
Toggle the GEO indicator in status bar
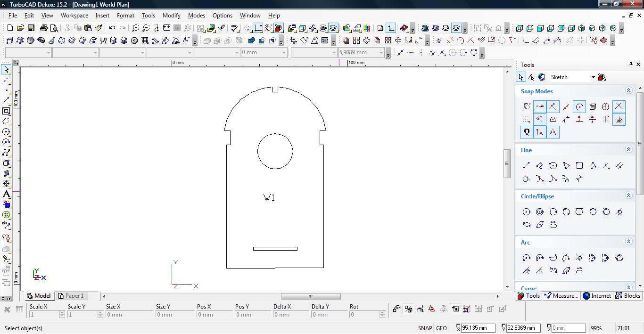coord(441,328)
